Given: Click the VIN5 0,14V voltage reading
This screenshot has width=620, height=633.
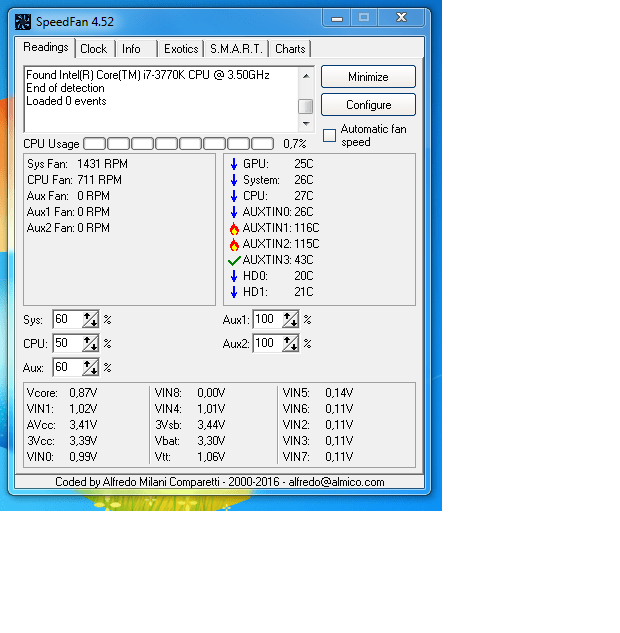Looking at the screenshot, I should coord(318,393).
